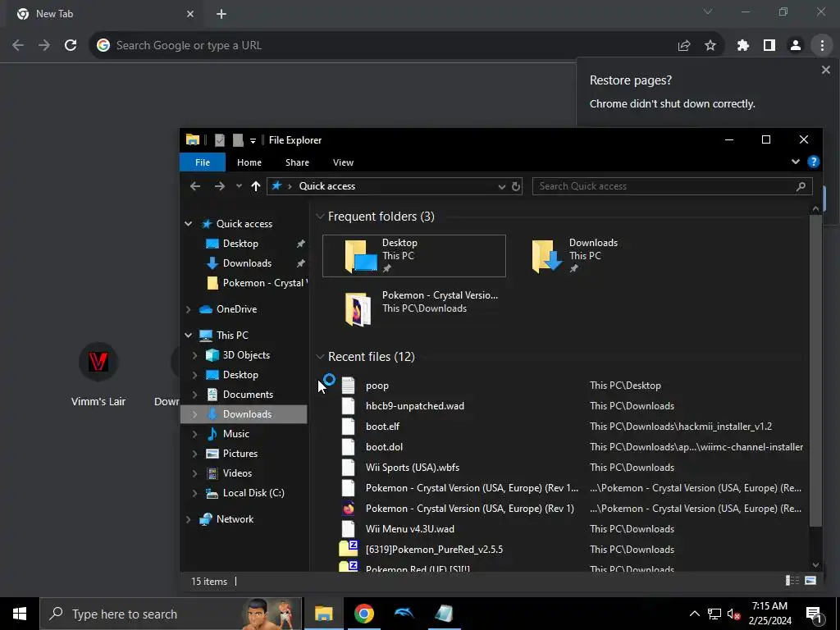
Task: Click the New folder icon in title bar
Action: [x=238, y=140]
